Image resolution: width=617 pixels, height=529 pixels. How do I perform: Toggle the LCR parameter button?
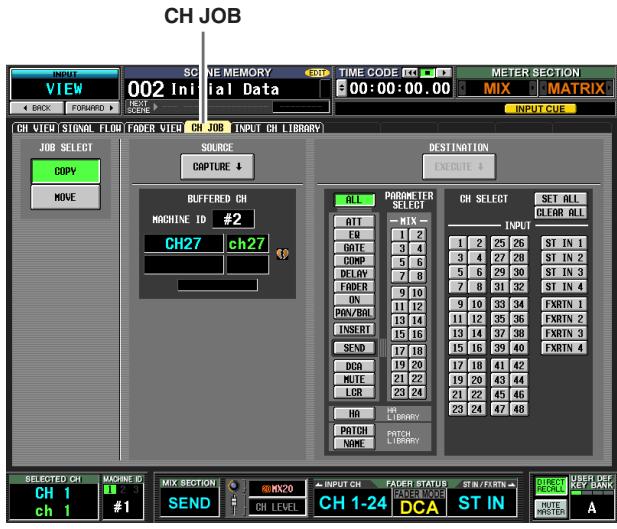(354, 392)
